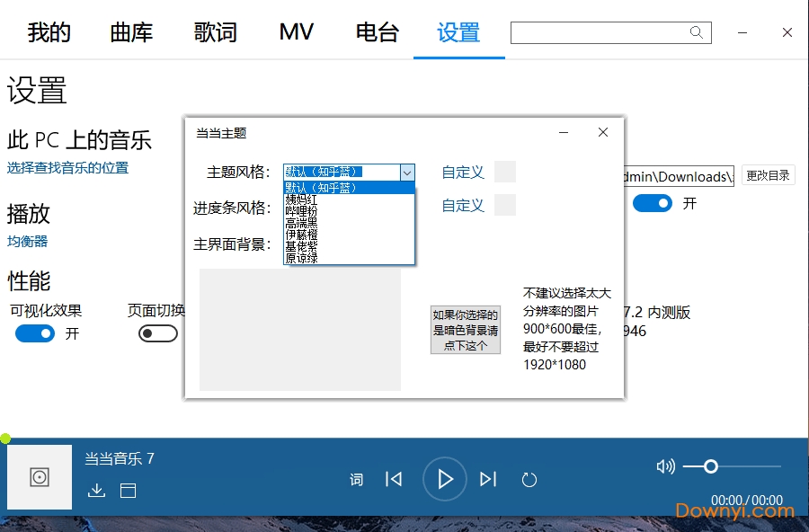Open the MV section
The height and width of the screenshot is (532, 809).
click(295, 32)
